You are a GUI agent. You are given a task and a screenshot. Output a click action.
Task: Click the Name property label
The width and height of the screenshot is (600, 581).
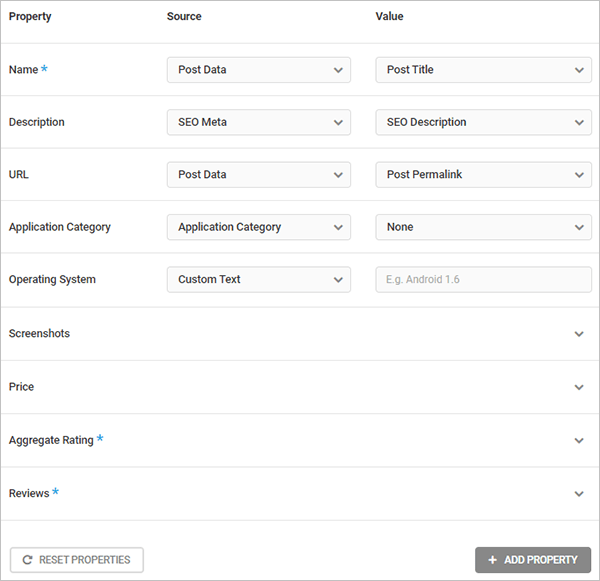(x=23, y=70)
